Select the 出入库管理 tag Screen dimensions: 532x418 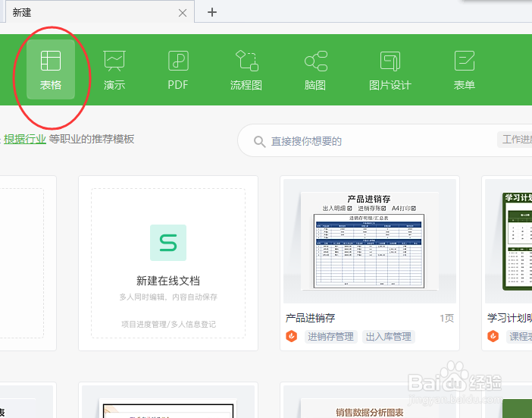(389, 337)
